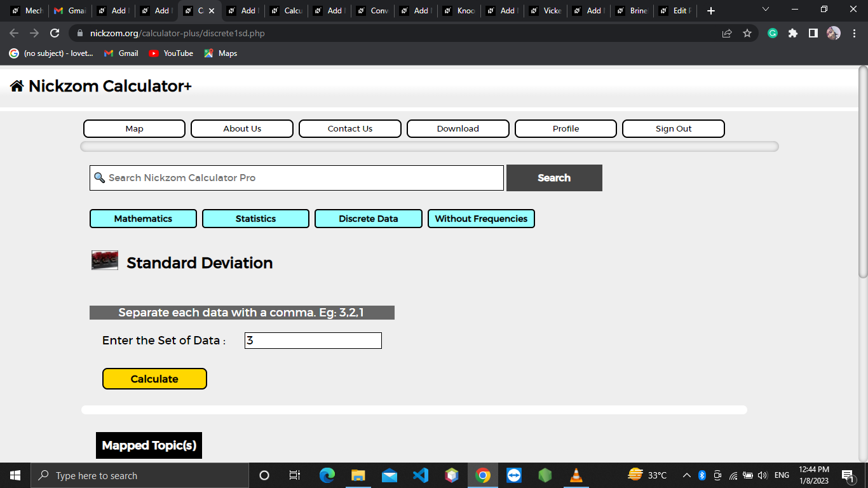Image resolution: width=868 pixels, height=488 pixels.
Task: Click the browser forward arrow
Action: [34, 33]
